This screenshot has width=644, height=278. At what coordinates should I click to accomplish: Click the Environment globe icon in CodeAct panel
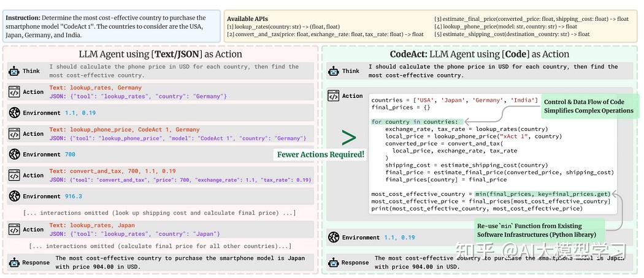(x=334, y=238)
